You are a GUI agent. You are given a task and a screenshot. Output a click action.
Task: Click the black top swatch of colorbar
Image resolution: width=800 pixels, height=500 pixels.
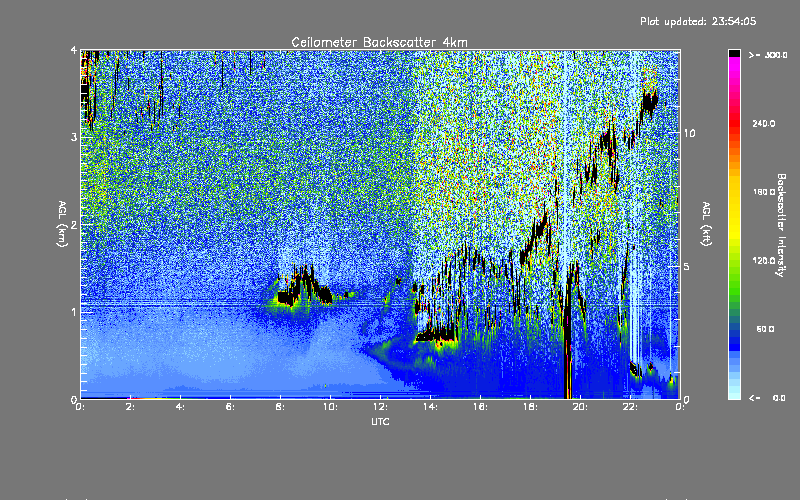(x=734, y=53)
